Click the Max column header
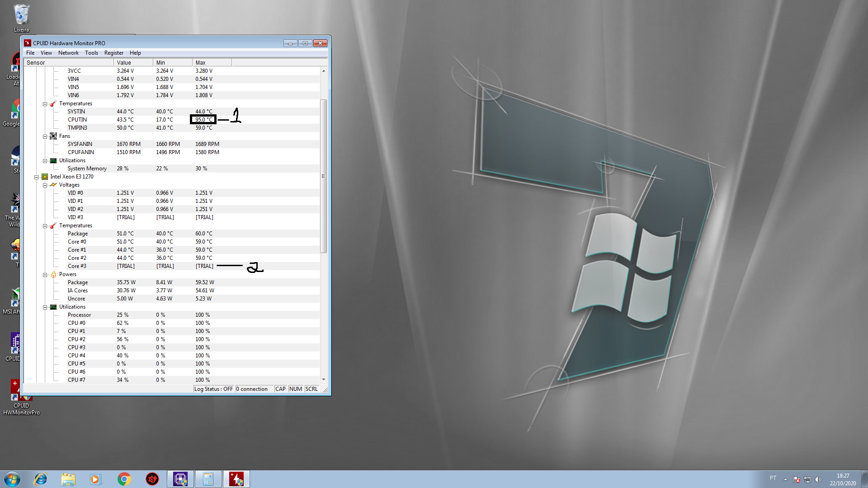 pos(212,63)
